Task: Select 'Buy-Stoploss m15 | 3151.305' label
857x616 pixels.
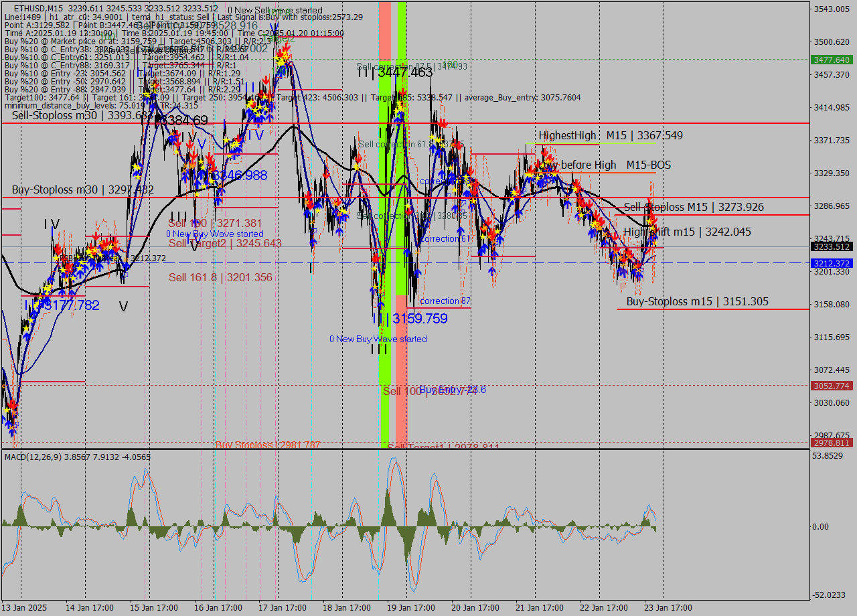Action: click(697, 301)
